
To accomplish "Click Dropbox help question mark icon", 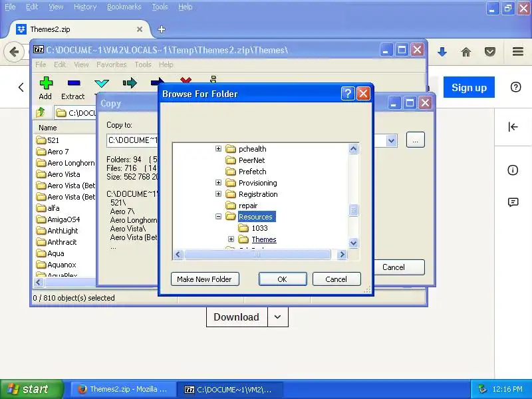I will click(515, 87).
